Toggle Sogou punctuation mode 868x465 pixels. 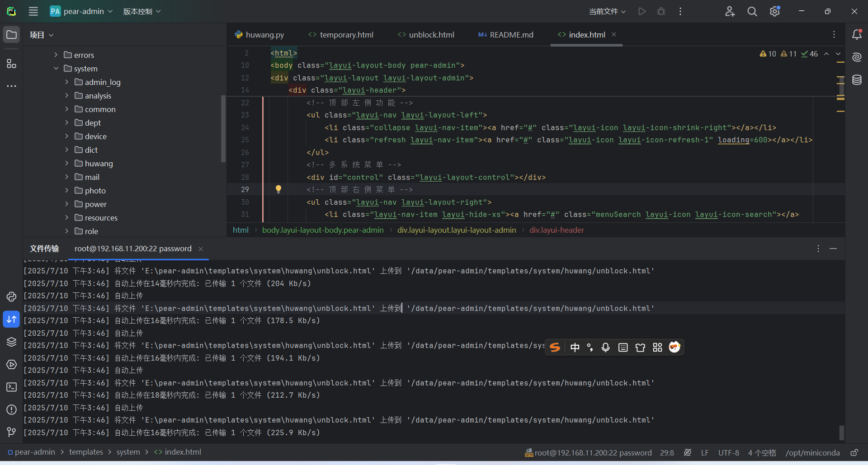(590, 347)
